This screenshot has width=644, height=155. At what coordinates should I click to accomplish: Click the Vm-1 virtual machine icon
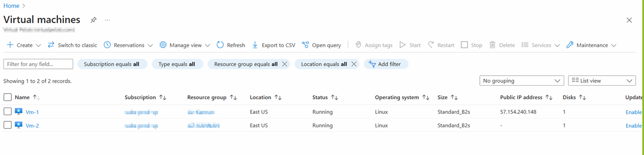pyautogui.click(x=18, y=112)
